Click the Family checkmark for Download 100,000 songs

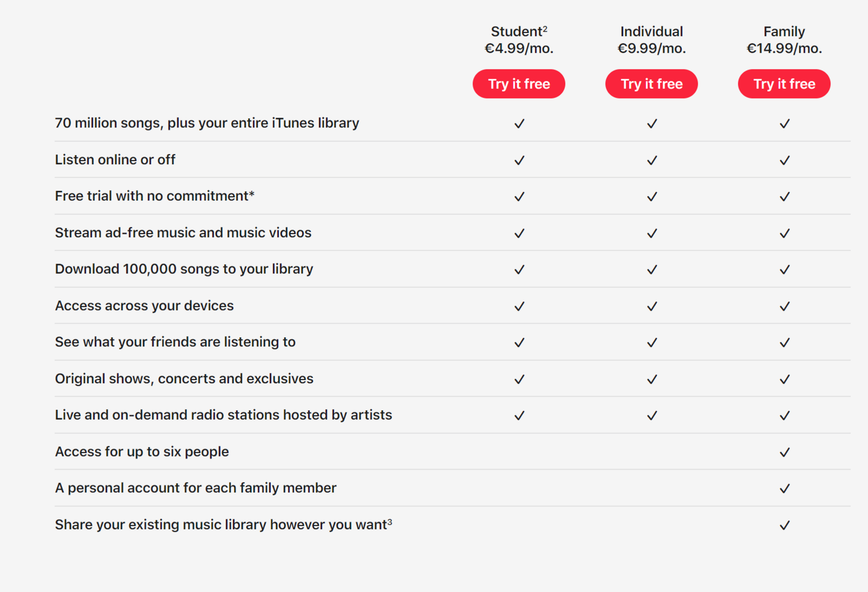tap(784, 269)
